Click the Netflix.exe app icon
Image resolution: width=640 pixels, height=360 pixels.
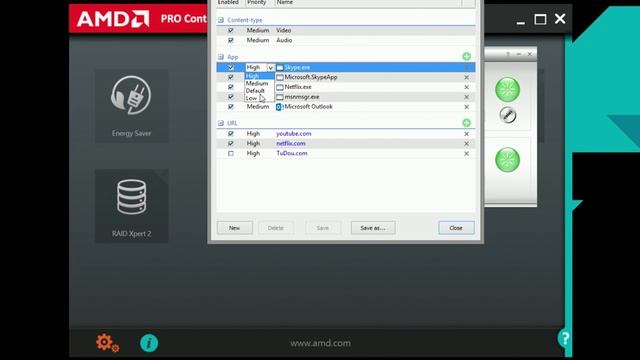pyautogui.click(x=280, y=87)
